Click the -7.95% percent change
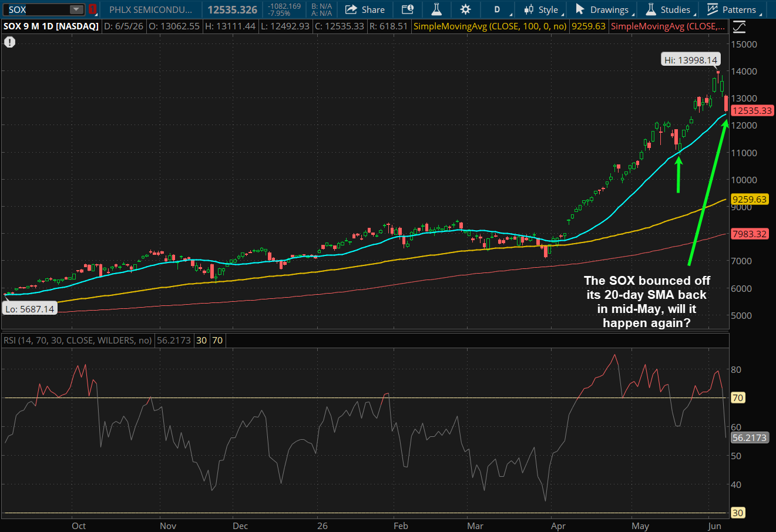Image resolution: width=776 pixels, height=532 pixels. 280,13
